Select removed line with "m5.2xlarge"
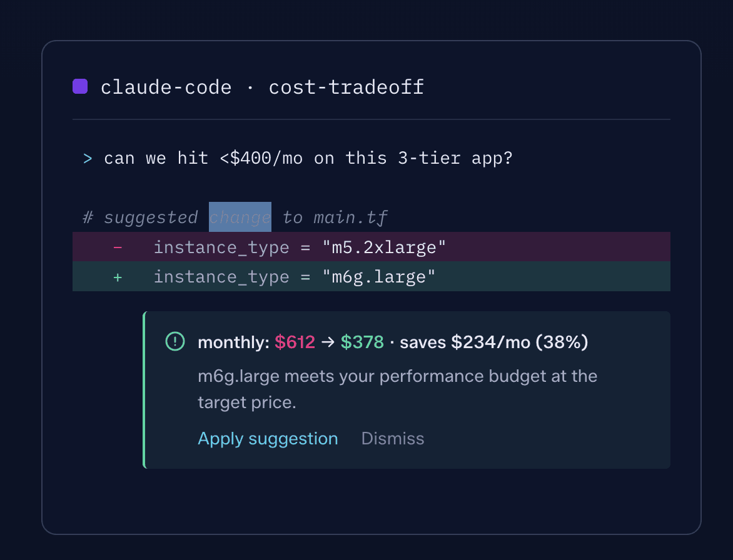733x560 pixels. [x=371, y=247]
